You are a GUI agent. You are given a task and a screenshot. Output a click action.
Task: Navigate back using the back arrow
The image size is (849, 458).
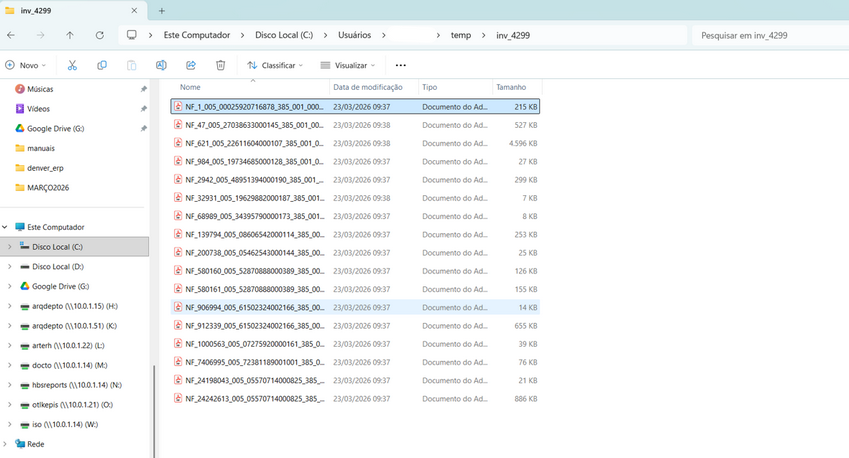click(x=10, y=35)
